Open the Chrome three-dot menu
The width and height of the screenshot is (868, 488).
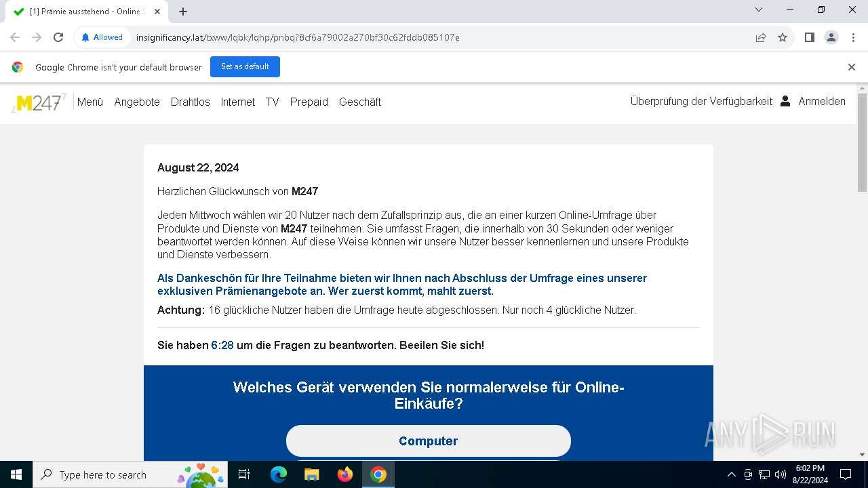tap(852, 37)
